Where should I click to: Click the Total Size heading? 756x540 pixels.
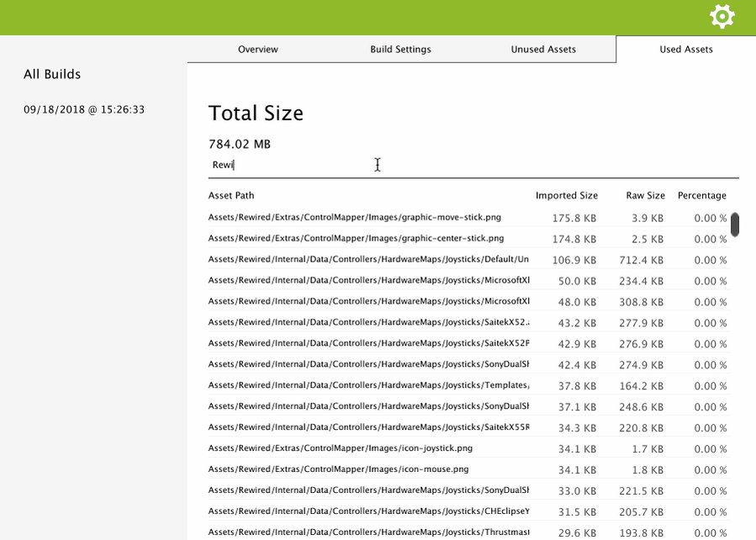[x=256, y=114]
